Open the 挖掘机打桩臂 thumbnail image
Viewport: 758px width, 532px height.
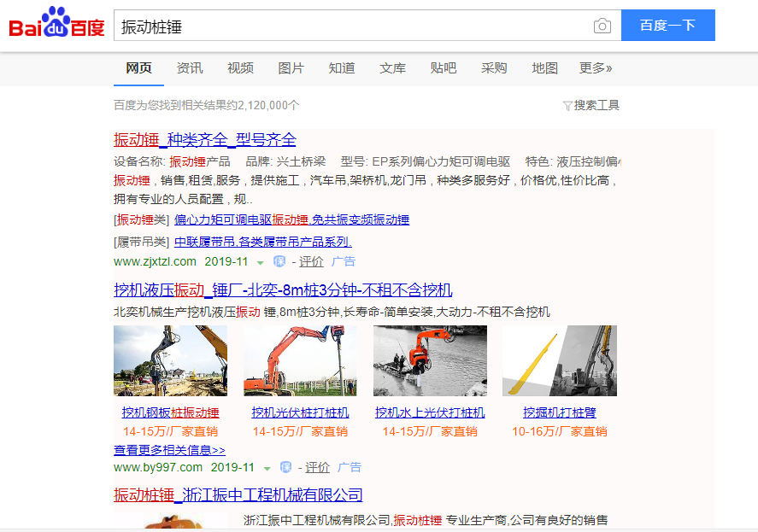pos(560,360)
